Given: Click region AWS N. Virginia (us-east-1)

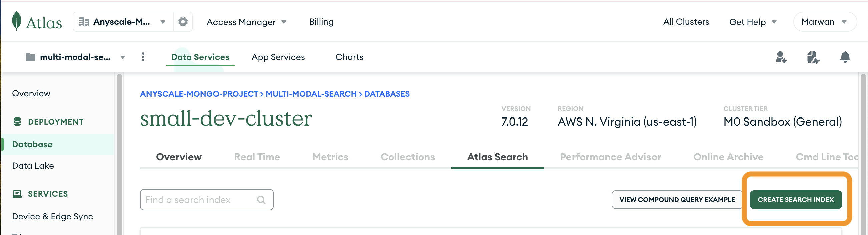Looking at the screenshot, I should tap(627, 122).
